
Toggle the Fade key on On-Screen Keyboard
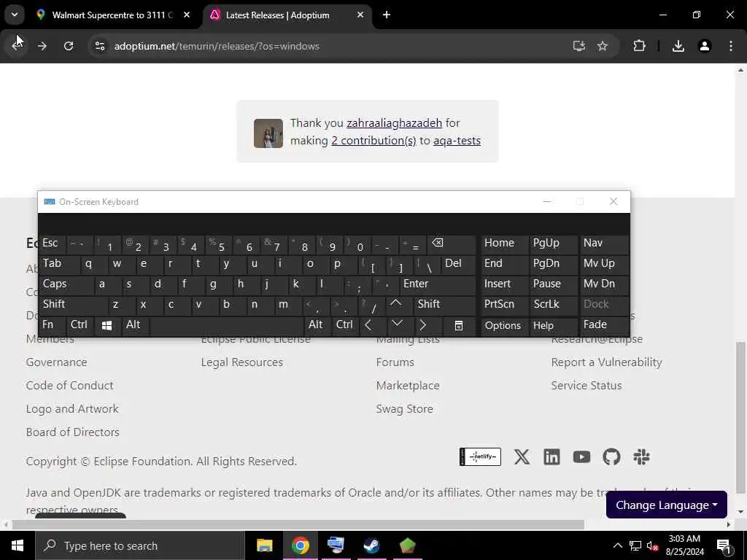604,326
